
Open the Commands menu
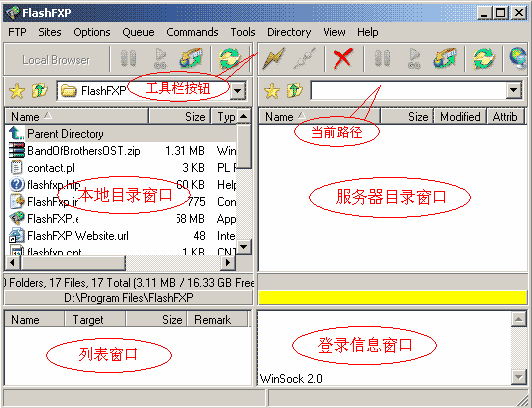pos(192,32)
